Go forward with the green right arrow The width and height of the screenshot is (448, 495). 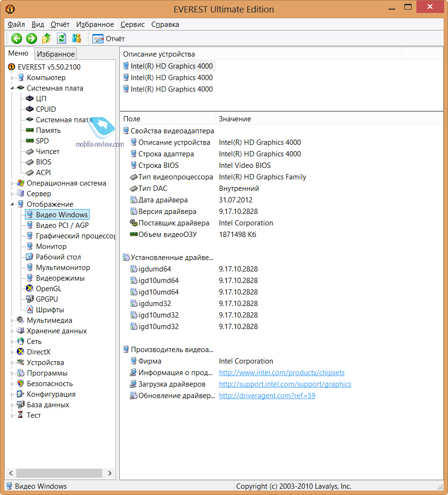point(31,38)
